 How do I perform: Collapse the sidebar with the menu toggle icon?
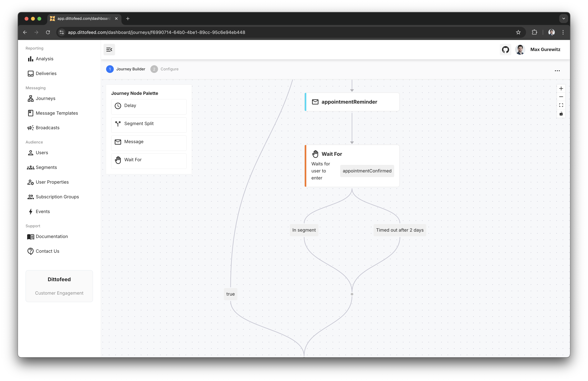[109, 50]
